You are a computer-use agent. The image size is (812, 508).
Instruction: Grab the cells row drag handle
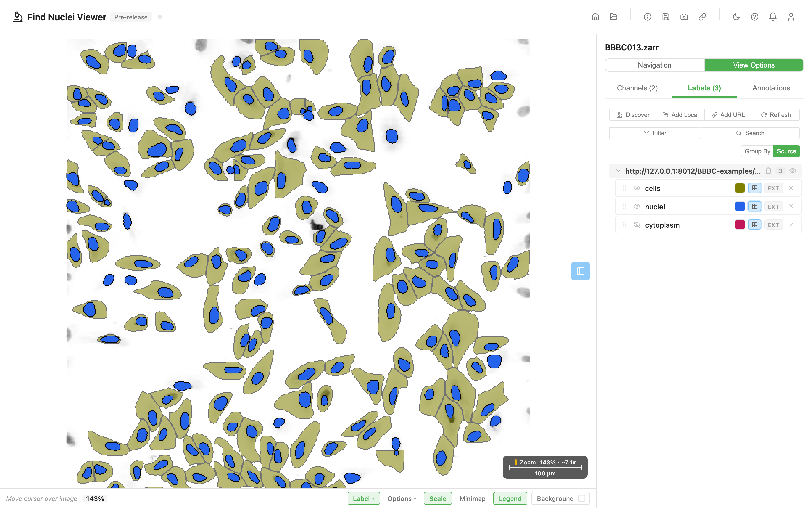coord(624,188)
